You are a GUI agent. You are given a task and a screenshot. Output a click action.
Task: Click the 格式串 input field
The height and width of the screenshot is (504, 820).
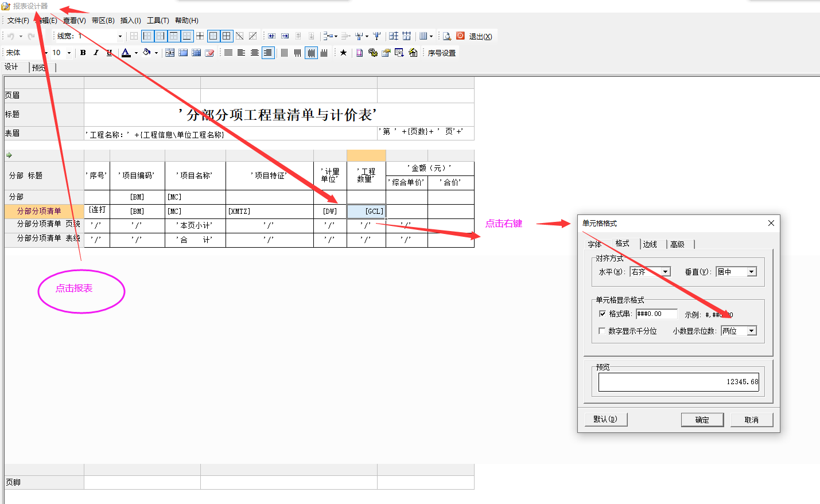click(x=656, y=314)
